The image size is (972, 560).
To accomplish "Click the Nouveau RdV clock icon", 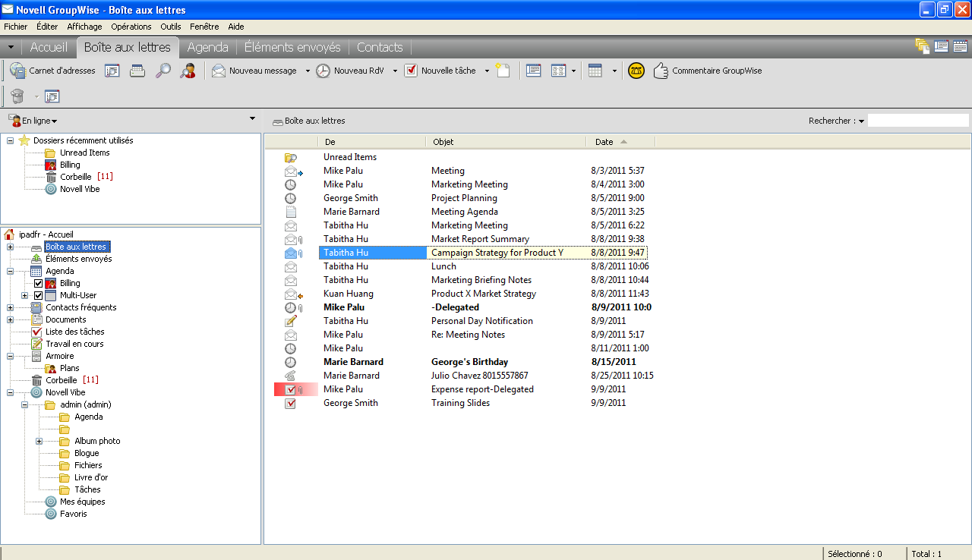I will (323, 71).
